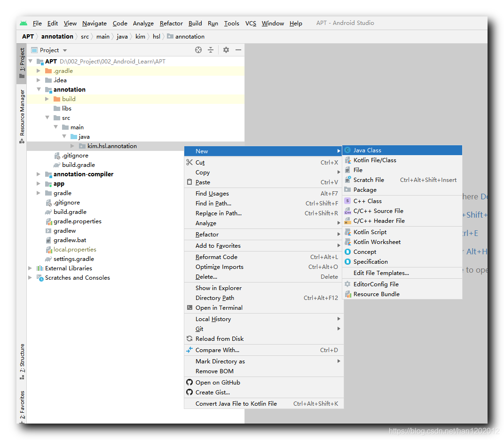The width and height of the screenshot is (504, 440).
Task: Open the 7: Structure side tab
Action: click(x=22, y=361)
